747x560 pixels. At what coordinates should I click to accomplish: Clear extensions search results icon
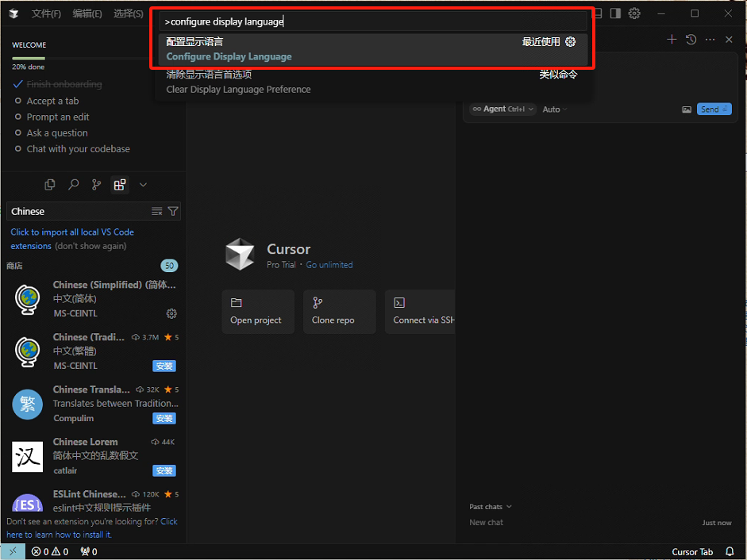pos(156,211)
